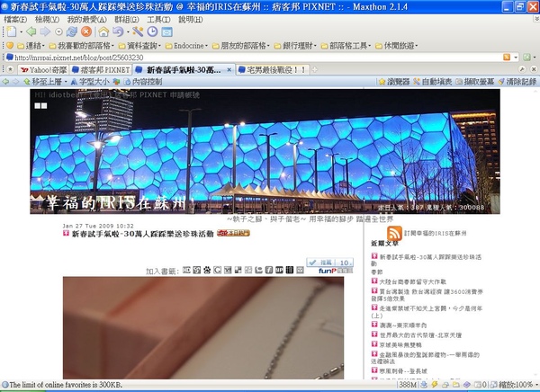Open the 縮放:100% zoom dropdown in status bar

(514, 385)
